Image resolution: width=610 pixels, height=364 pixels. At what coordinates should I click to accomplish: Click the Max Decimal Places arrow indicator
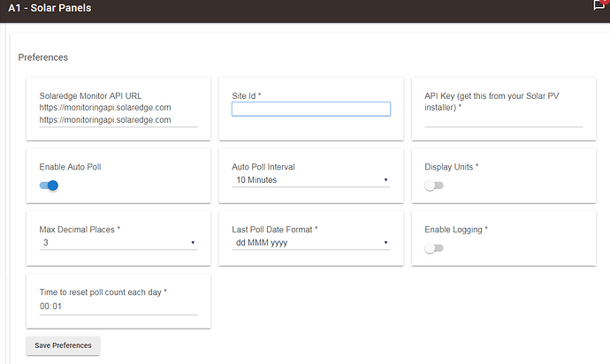click(193, 243)
